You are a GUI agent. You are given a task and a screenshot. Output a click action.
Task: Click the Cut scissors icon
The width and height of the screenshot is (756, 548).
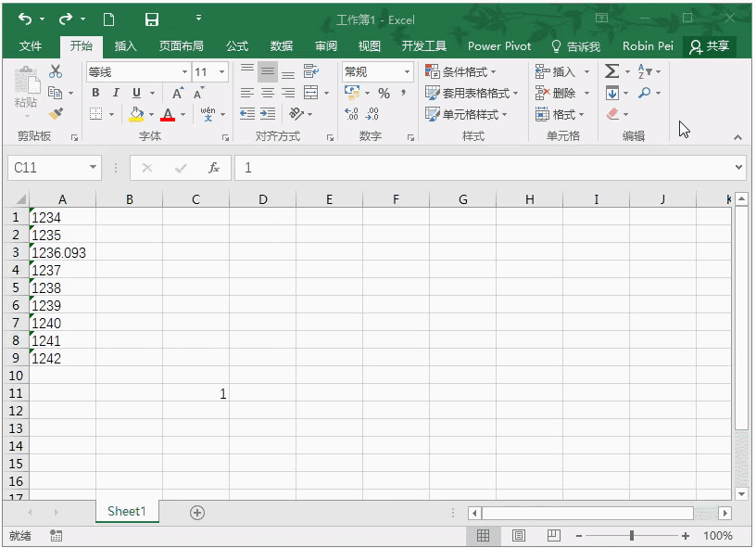(x=56, y=71)
